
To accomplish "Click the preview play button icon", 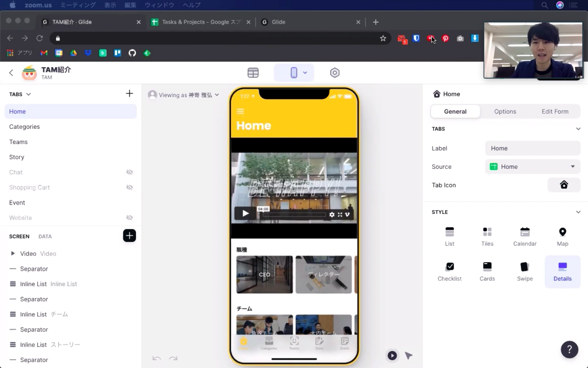I will [392, 355].
